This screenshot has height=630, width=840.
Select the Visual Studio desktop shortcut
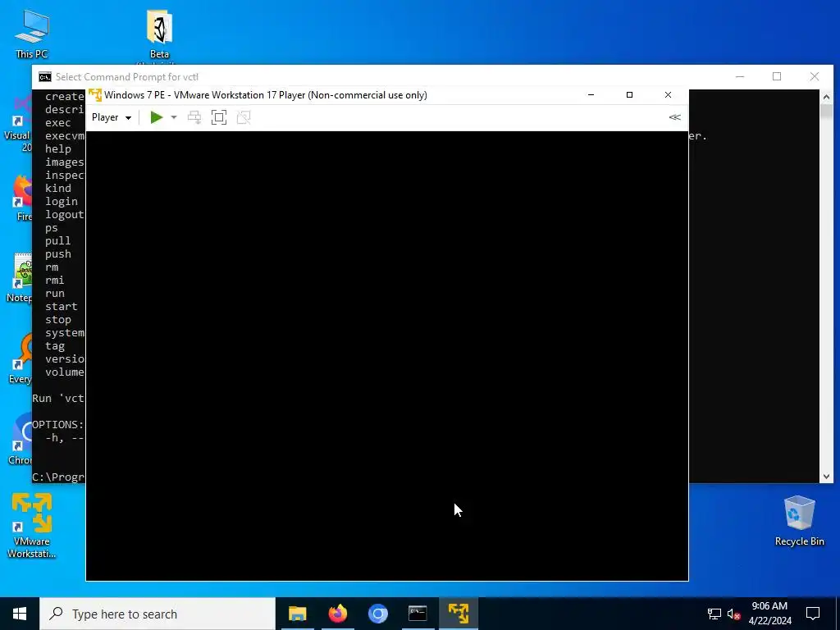pyautogui.click(x=20, y=125)
